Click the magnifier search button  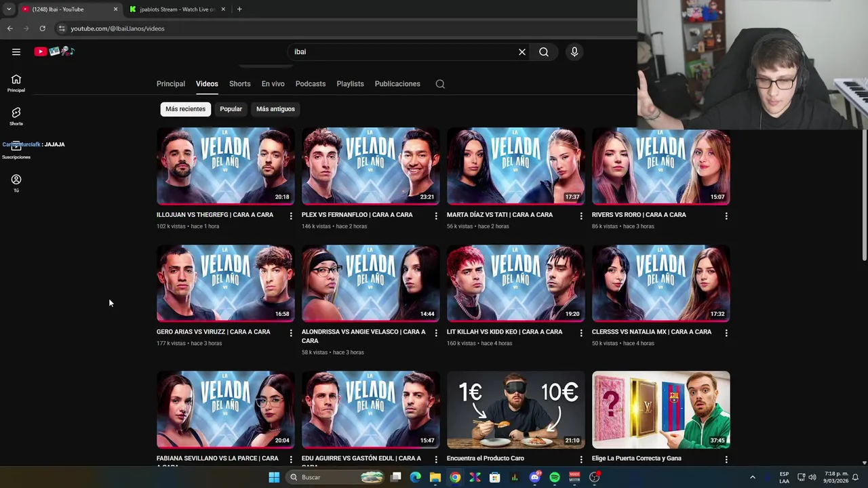(544, 52)
